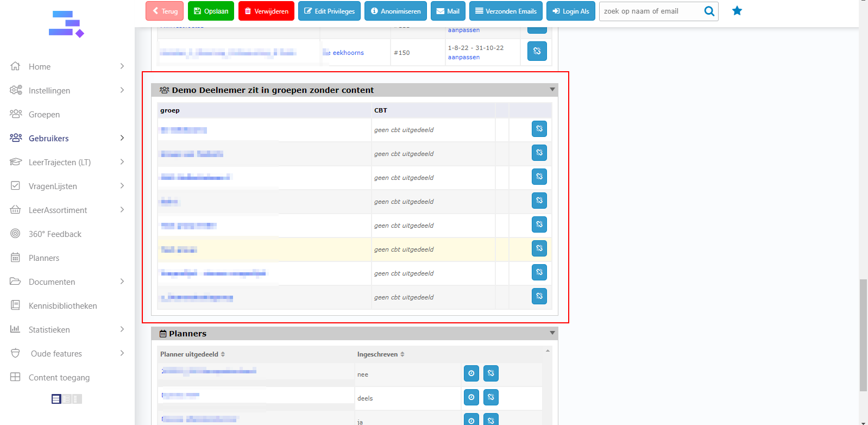Click the logo in the sidebar header
The image size is (868, 425).
66,24
